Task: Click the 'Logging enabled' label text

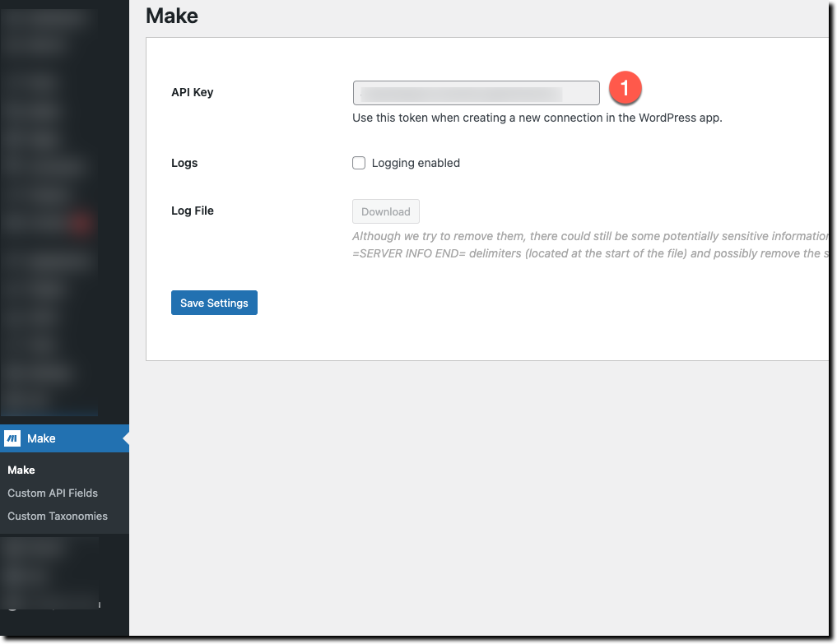Action: pyautogui.click(x=416, y=163)
